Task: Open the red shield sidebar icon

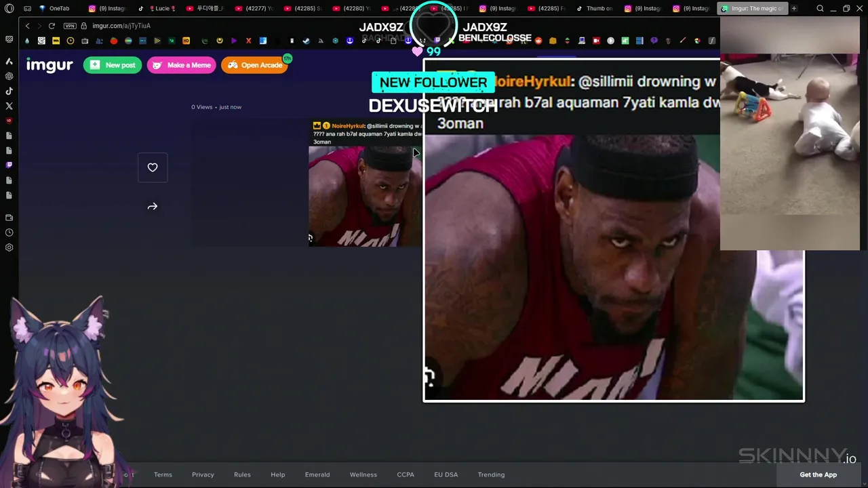Action: (x=9, y=121)
